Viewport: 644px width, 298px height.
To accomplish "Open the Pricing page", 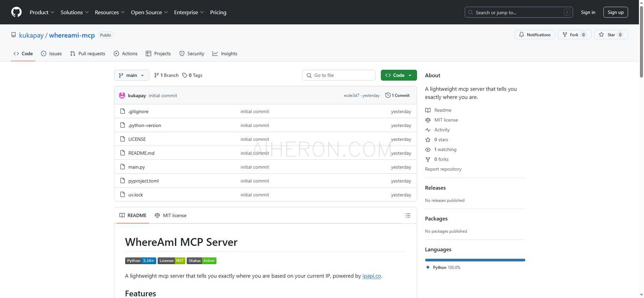I will [x=218, y=12].
